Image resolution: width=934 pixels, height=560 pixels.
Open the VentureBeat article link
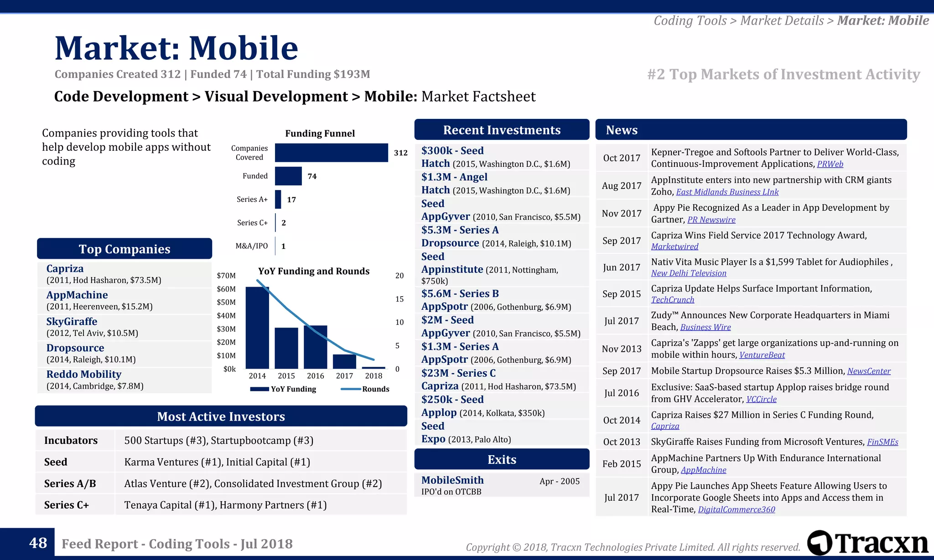(x=762, y=355)
